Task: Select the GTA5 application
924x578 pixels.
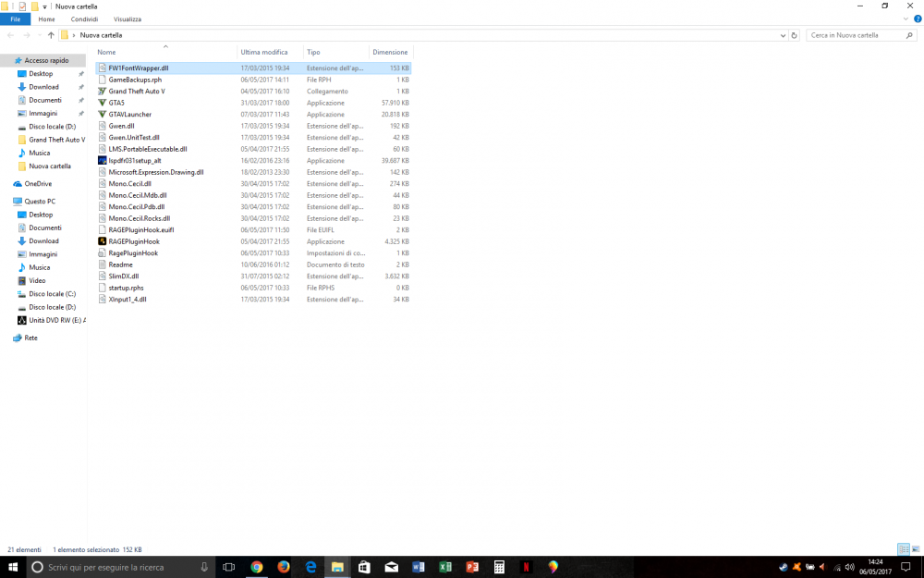Action: tap(118, 103)
